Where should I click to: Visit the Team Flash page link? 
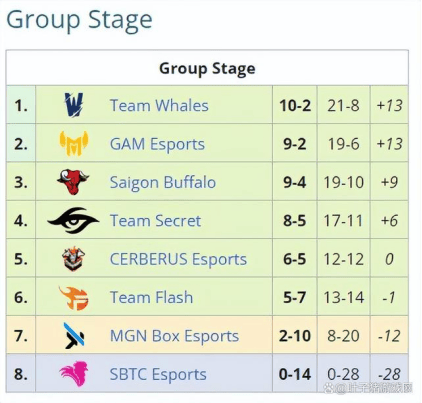click(x=151, y=298)
